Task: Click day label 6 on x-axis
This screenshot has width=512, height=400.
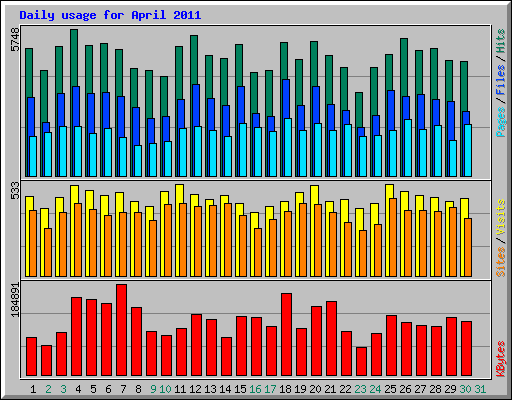Action: [108, 389]
